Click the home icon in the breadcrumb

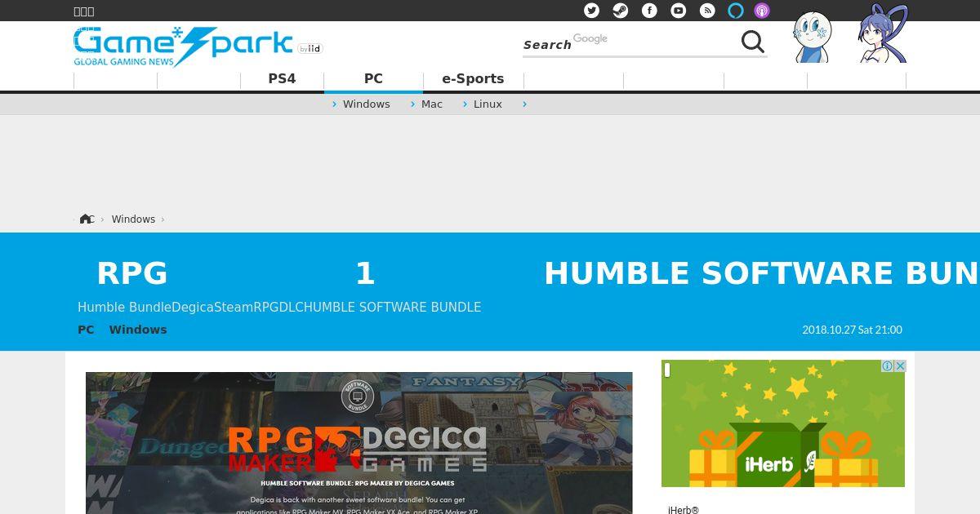tap(86, 219)
